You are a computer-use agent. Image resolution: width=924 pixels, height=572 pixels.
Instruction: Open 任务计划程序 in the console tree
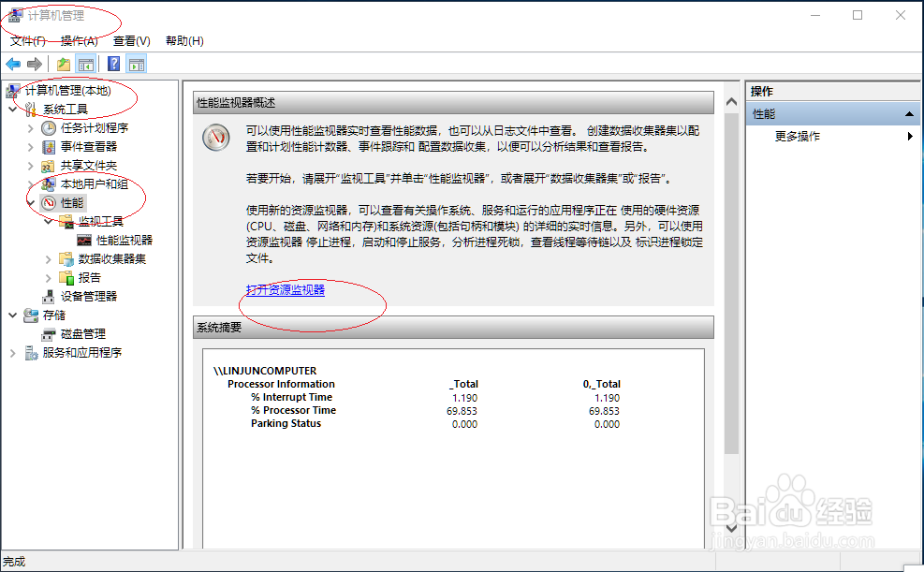[94, 126]
